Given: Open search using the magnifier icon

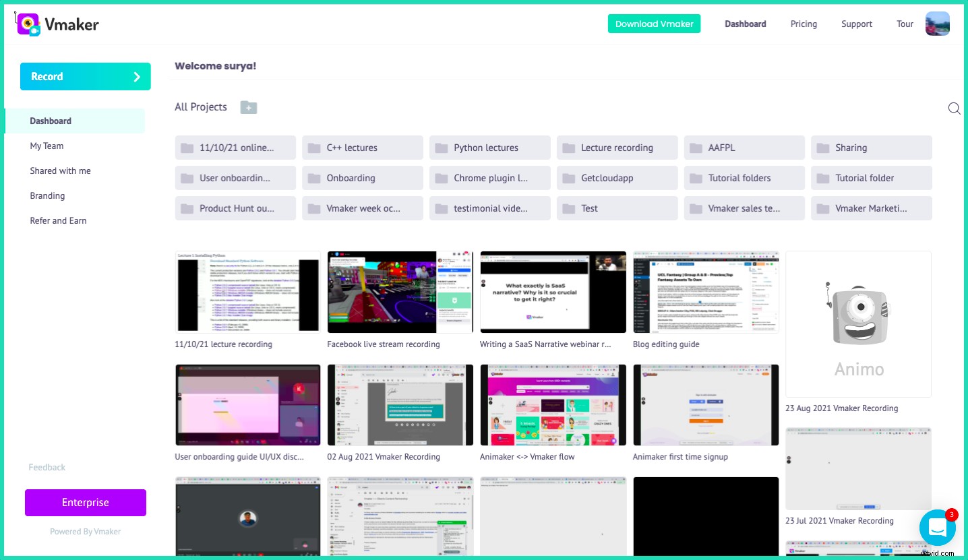Looking at the screenshot, I should click(954, 108).
